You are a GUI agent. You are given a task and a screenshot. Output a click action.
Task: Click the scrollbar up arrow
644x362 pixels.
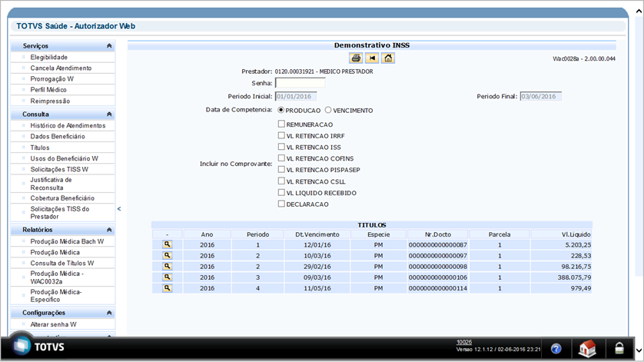click(639, 12)
